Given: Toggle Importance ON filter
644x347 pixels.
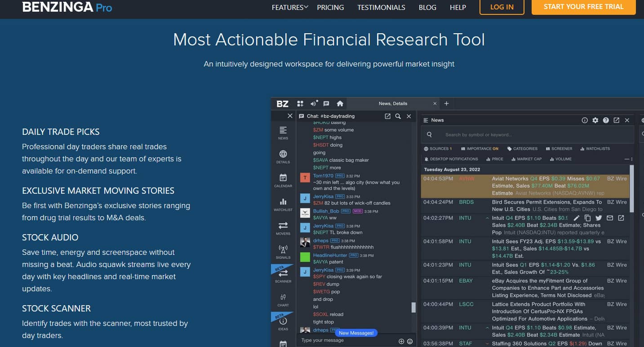Looking at the screenshot, I should tap(480, 148).
